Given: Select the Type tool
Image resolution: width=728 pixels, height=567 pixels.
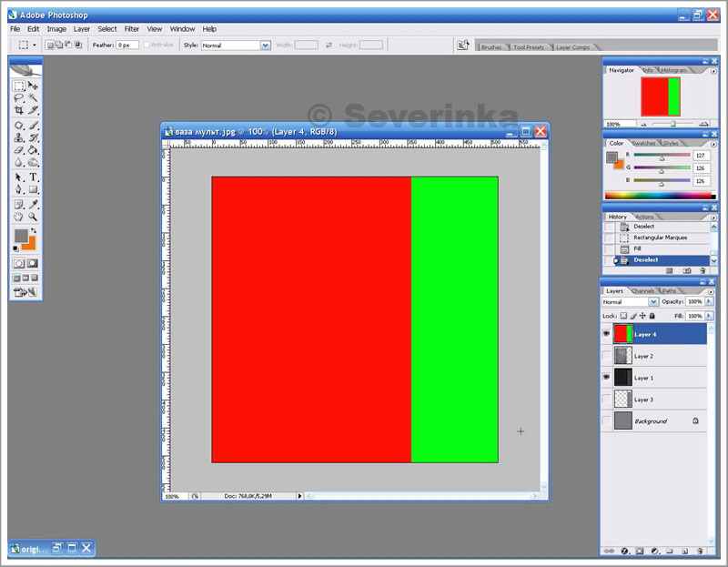Looking at the screenshot, I should pos(34,177).
